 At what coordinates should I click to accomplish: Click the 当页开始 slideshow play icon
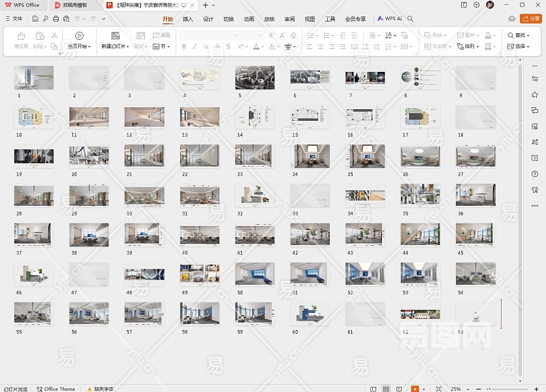(x=79, y=35)
